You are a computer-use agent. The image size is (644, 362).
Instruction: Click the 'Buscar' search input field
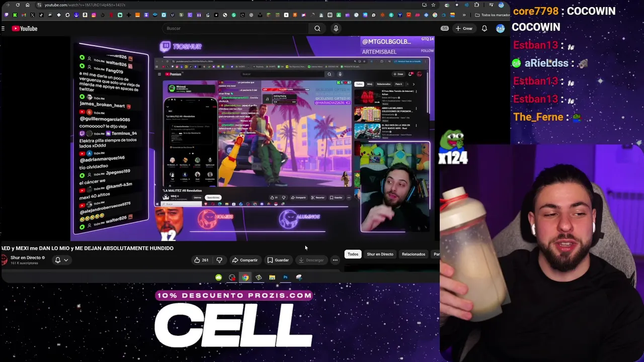(x=236, y=29)
